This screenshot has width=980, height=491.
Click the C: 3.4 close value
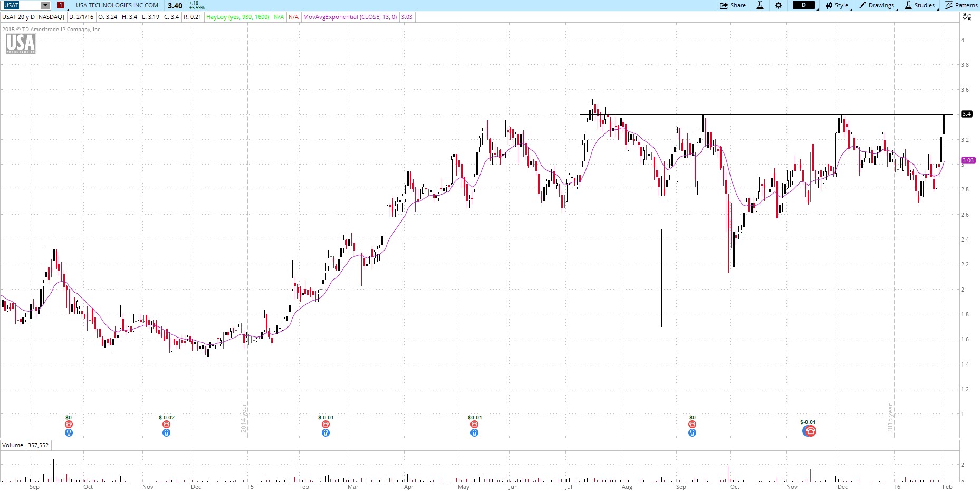tap(171, 17)
